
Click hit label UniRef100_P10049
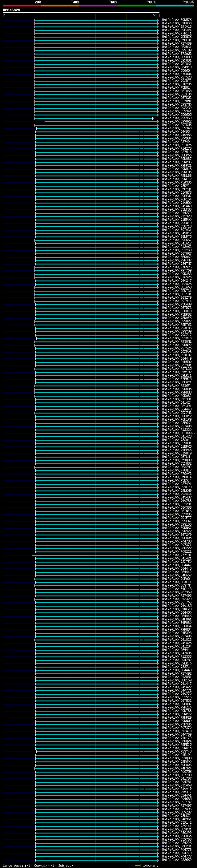177,789
